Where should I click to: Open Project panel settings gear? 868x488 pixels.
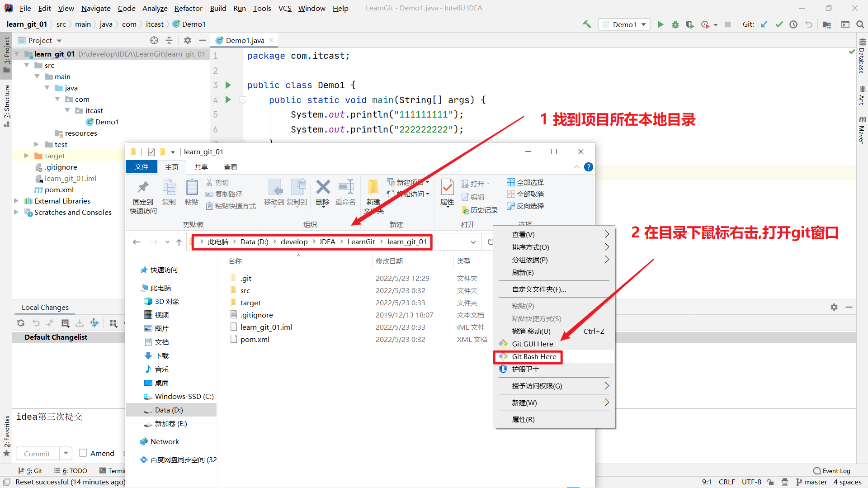click(x=188, y=40)
